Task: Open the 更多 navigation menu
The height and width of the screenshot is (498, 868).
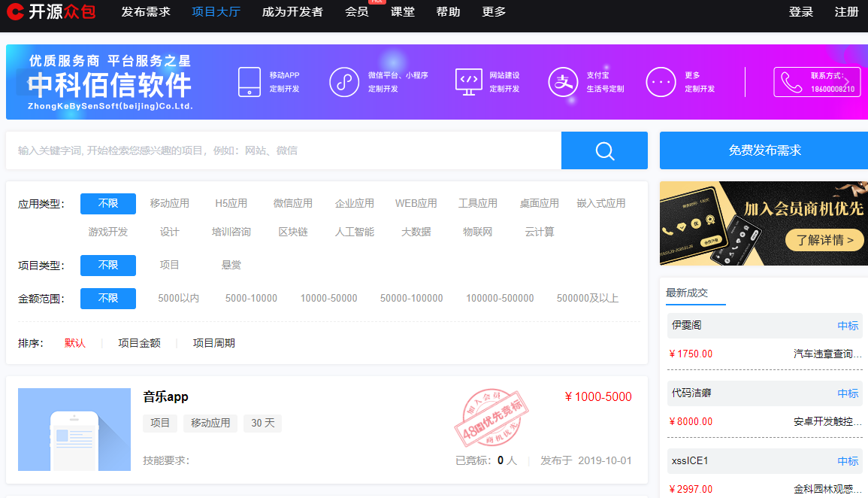Action: coord(493,12)
